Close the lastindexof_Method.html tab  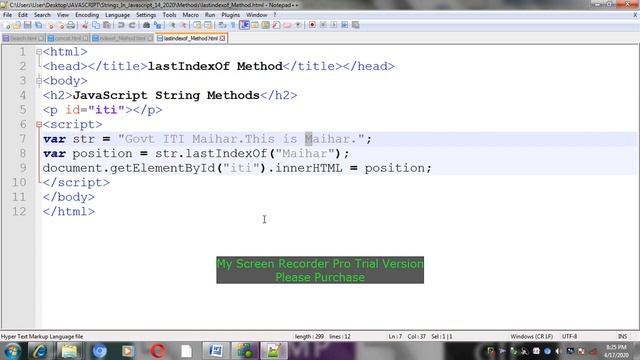pyautogui.click(x=222, y=38)
